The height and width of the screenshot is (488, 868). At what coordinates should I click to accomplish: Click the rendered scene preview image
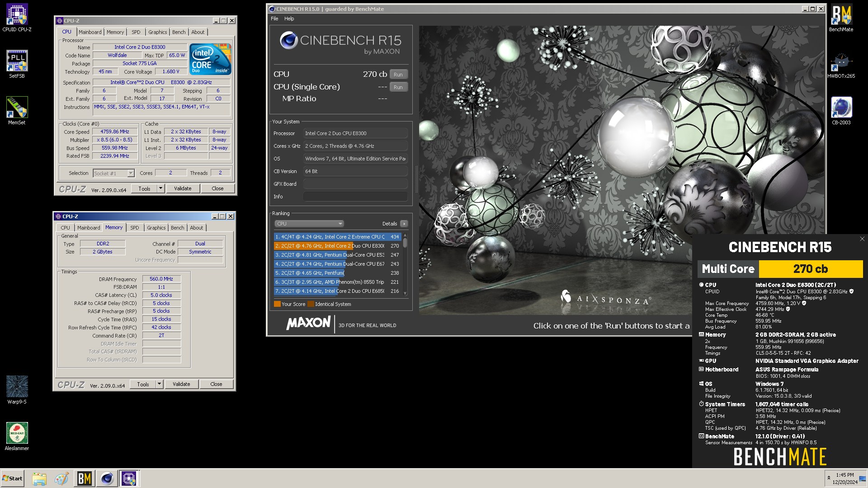[x=621, y=170]
